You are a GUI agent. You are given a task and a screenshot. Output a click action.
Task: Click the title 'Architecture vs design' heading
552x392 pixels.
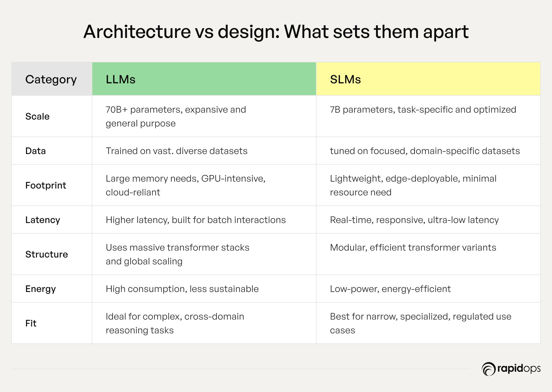click(x=276, y=31)
